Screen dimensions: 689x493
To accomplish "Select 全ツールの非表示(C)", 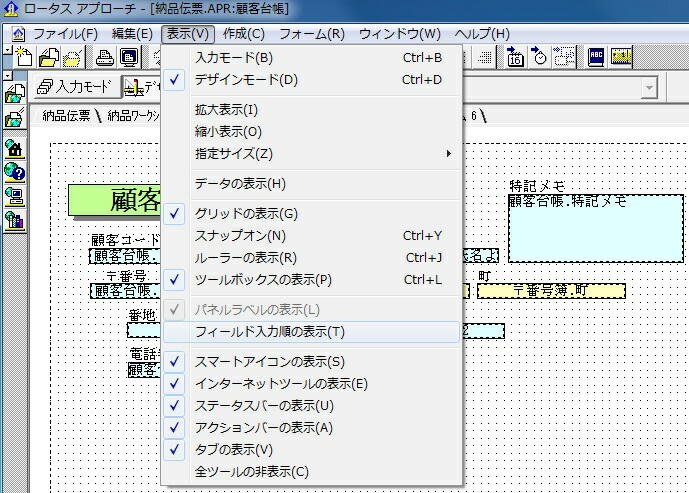I will coord(312,471).
